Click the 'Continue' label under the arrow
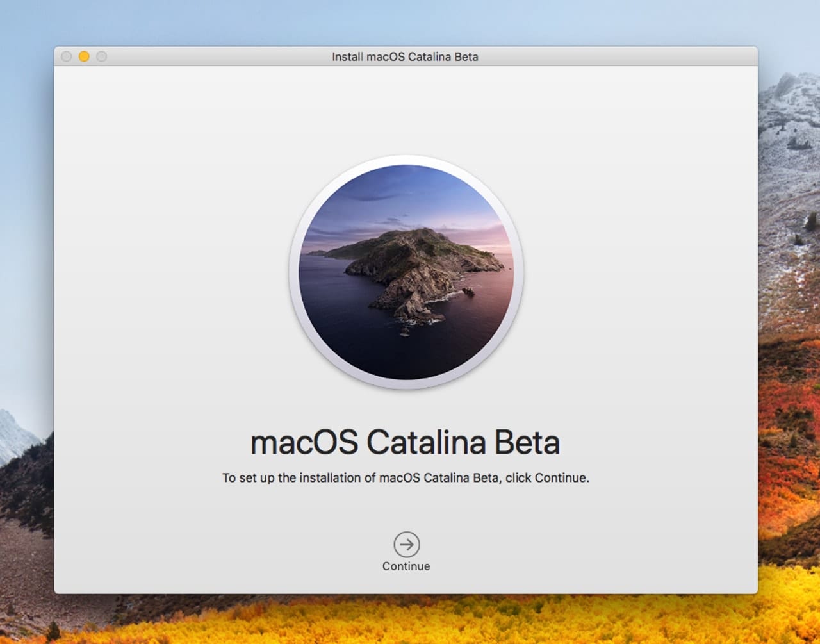The width and height of the screenshot is (820, 644). [x=406, y=566]
